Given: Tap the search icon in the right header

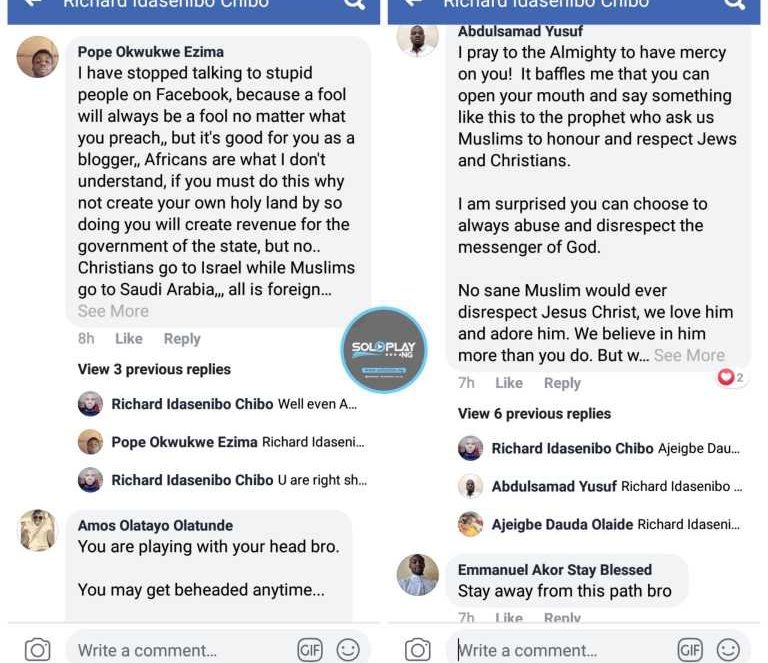Looking at the screenshot, I should coord(734,4).
